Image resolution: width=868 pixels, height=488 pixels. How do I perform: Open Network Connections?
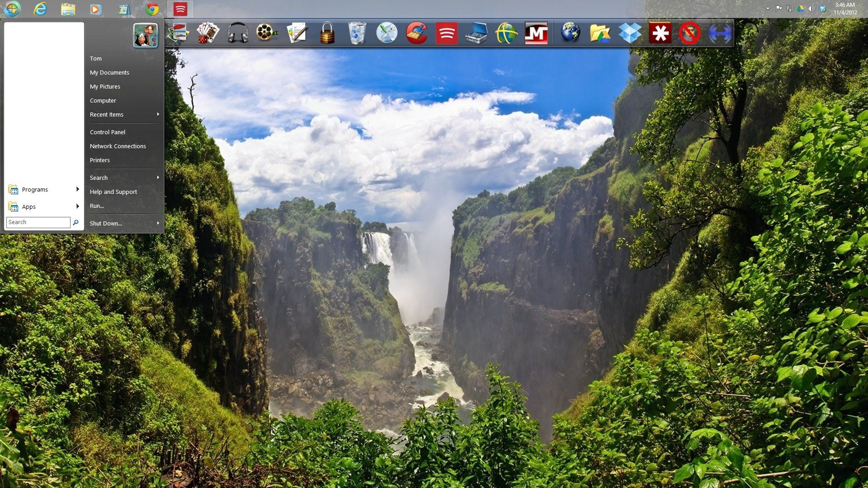[x=125, y=146]
